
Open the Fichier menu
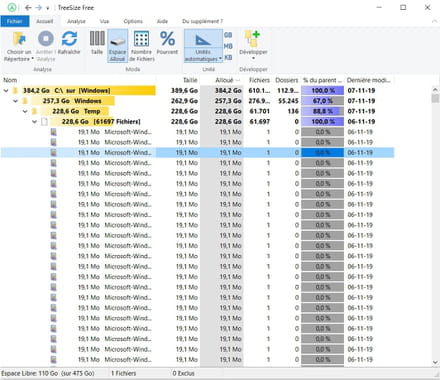pyautogui.click(x=15, y=21)
